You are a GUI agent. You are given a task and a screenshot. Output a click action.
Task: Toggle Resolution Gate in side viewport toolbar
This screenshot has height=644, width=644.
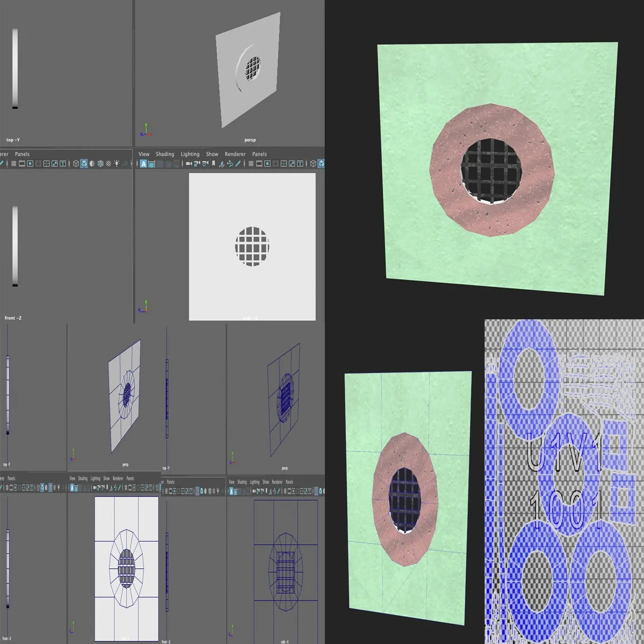click(x=267, y=164)
